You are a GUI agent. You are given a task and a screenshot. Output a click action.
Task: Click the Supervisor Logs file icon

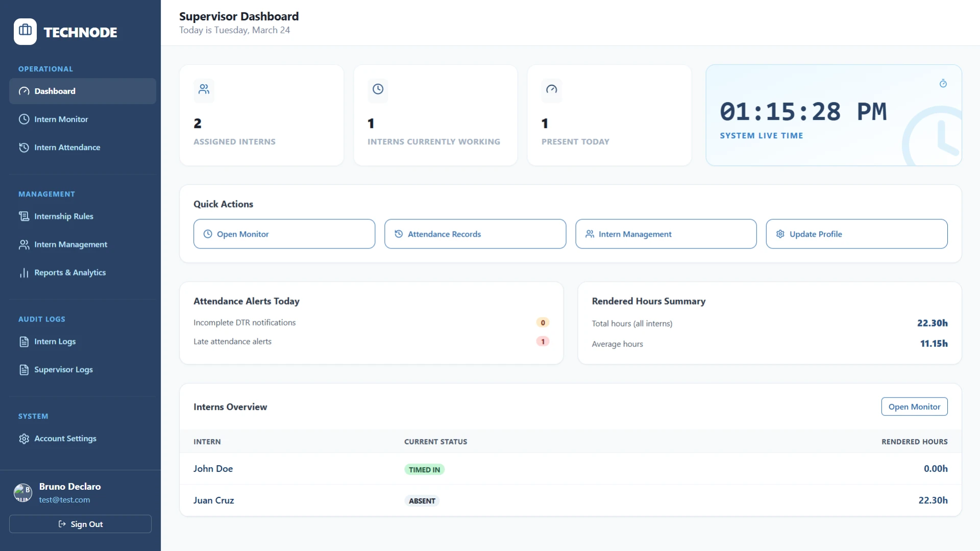tap(24, 370)
